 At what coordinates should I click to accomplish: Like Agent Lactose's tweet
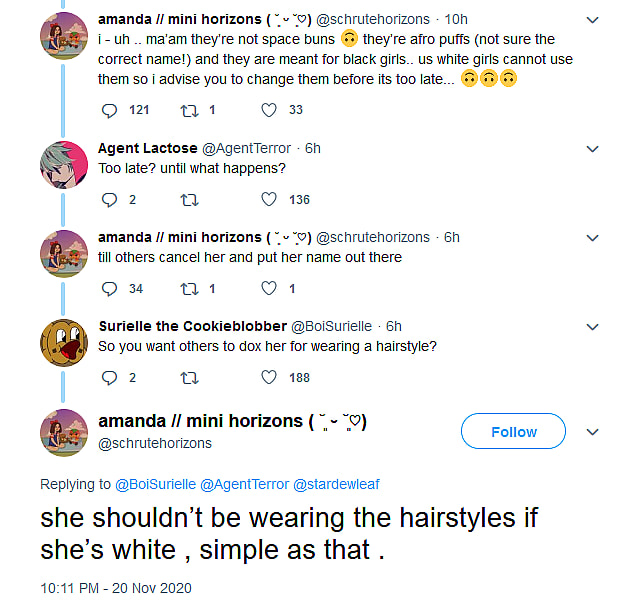pos(268,200)
